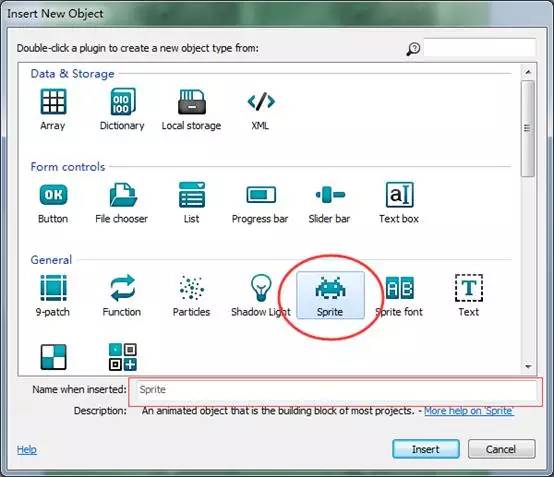554x477 pixels.
Task: Click the plugin search input field
Action: [479, 47]
